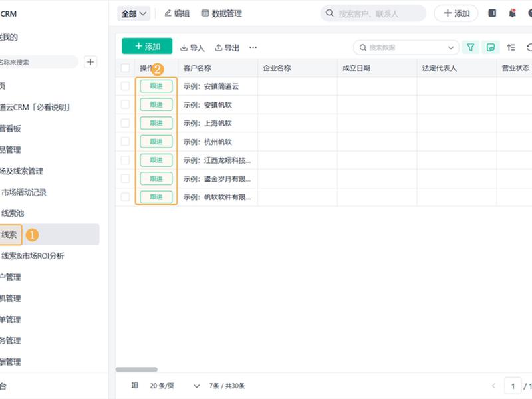Open the 全部 dropdown in top bar
This screenshot has width=532, height=399.
(134, 14)
